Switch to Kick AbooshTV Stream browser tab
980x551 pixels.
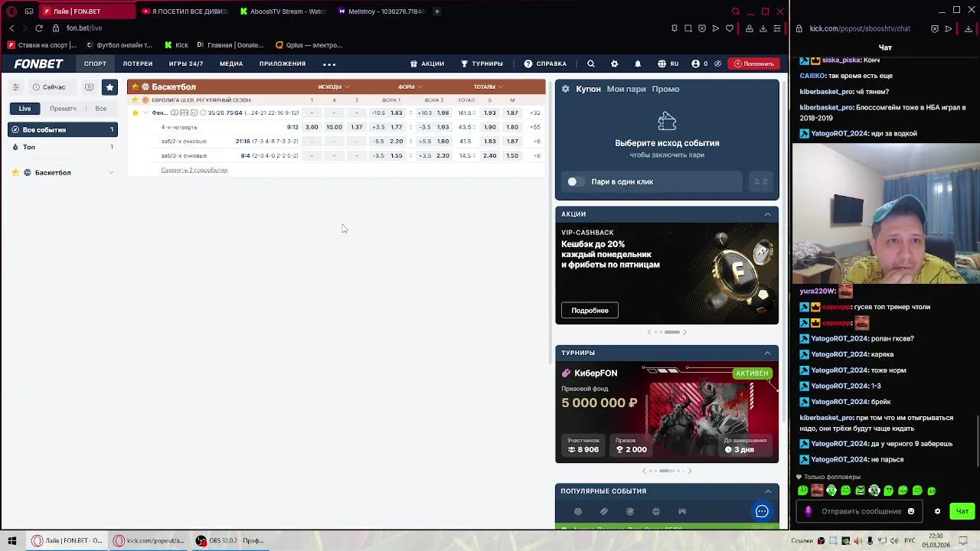[283, 11]
